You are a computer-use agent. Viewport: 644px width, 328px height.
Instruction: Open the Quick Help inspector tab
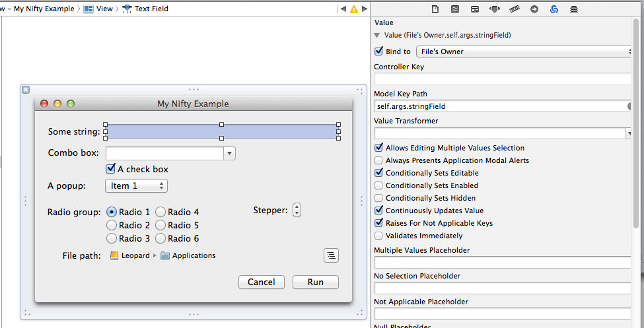(455, 9)
